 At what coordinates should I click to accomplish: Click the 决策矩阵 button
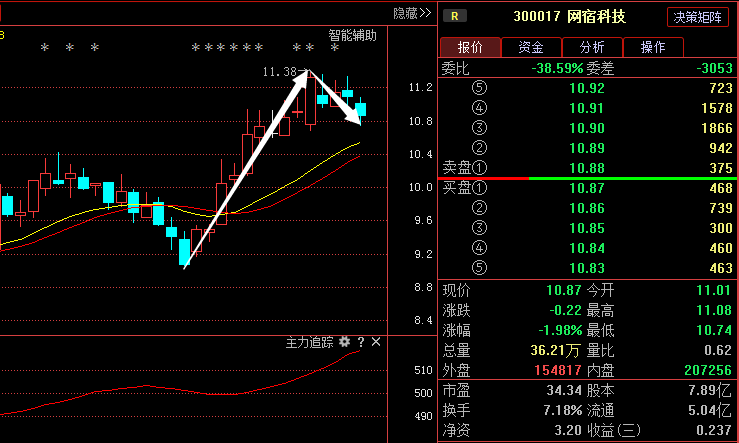698,17
